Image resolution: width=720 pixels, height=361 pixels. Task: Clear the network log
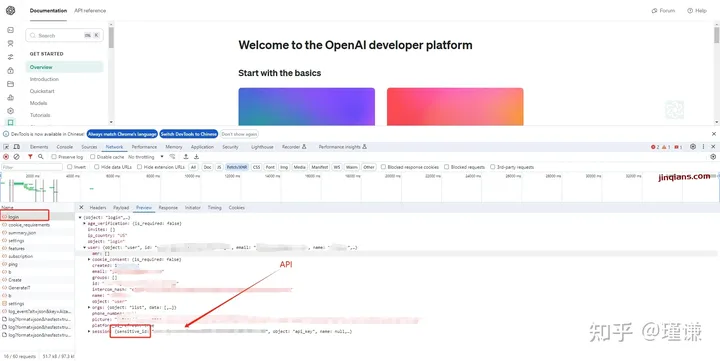coord(17,157)
